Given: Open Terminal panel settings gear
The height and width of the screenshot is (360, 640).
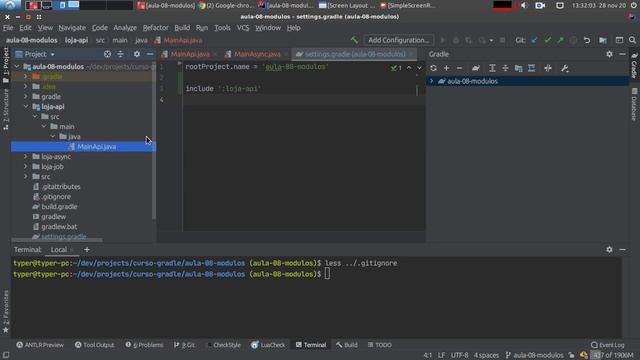Looking at the screenshot, I should 609,249.
